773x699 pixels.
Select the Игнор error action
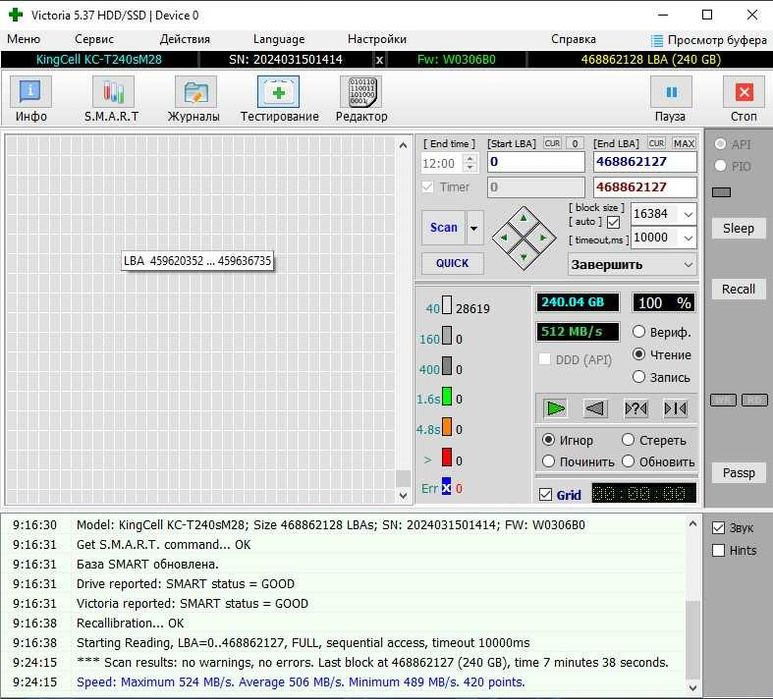coord(548,439)
